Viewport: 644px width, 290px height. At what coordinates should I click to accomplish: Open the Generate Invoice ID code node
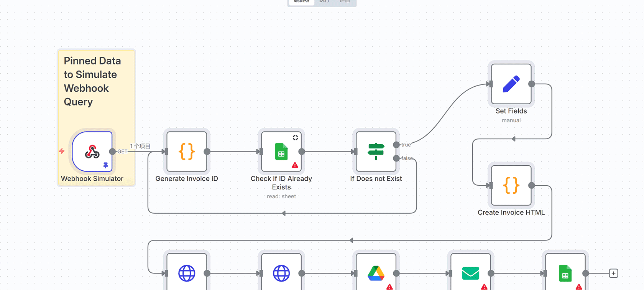pos(187,152)
